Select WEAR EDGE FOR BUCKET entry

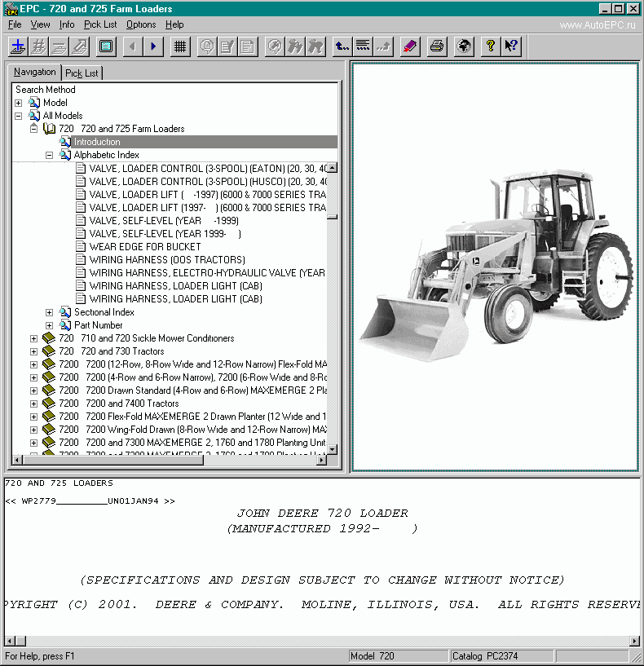[x=145, y=246]
